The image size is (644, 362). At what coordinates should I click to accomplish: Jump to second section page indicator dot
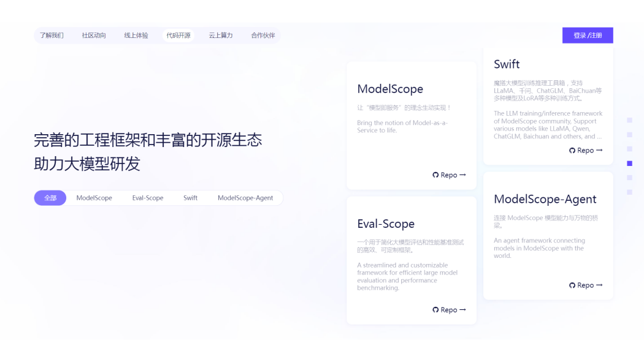pyautogui.click(x=630, y=135)
